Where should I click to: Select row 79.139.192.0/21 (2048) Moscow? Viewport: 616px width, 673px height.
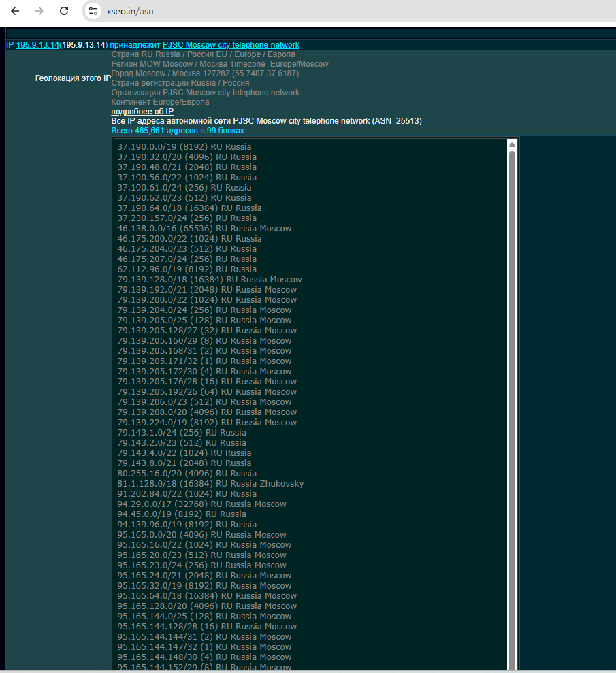click(208, 290)
